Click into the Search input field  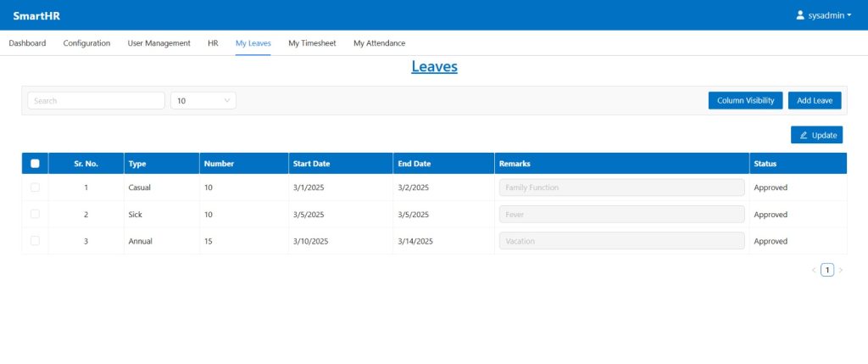(96, 101)
